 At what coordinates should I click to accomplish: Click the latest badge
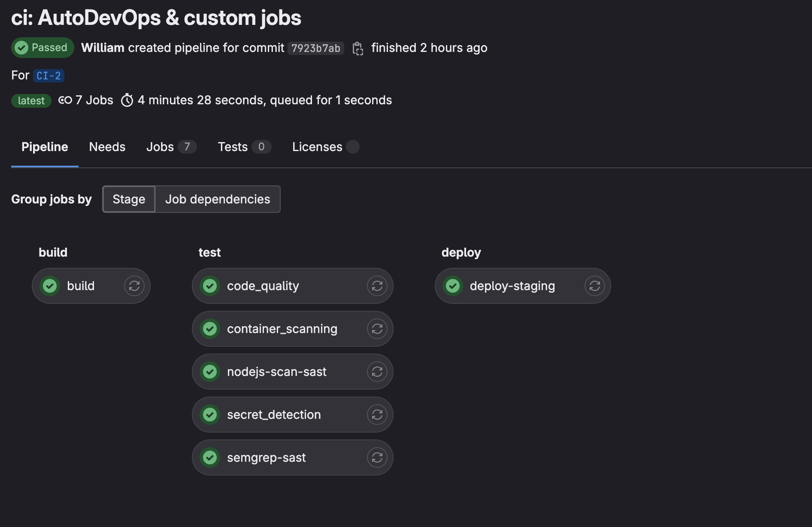point(31,101)
